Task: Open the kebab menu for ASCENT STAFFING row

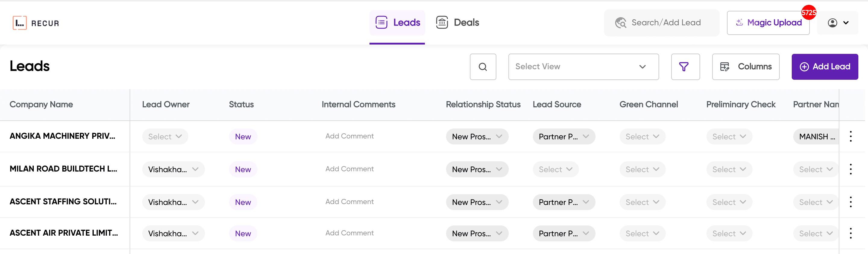Action: point(851,202)
